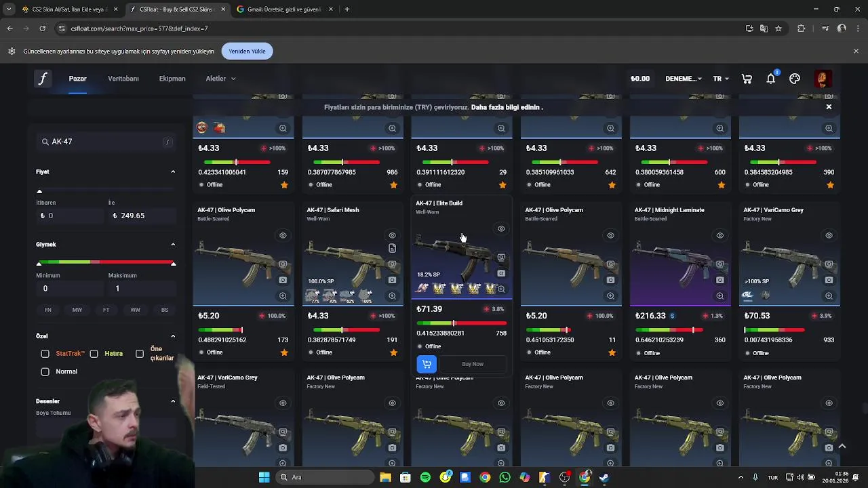868x488 pixels.
Task: Toggle watch eye on Safari Mesh card
Action: [392, 236]
